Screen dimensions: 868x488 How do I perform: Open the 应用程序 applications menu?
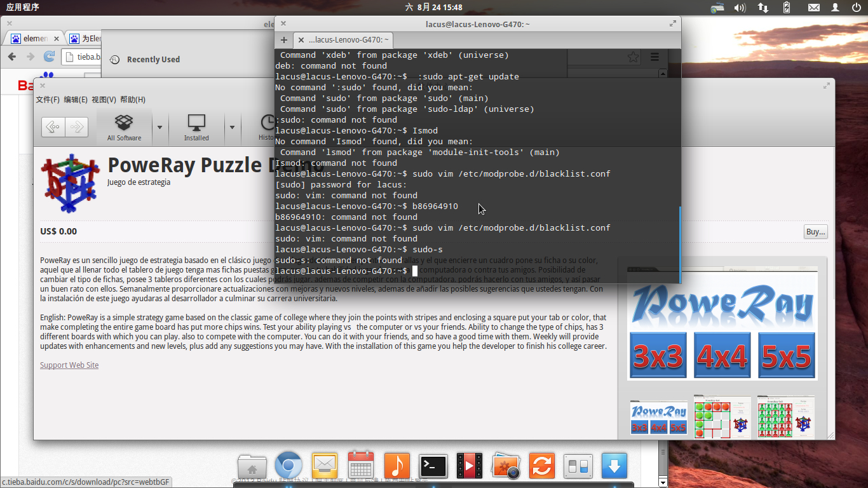pos(22,8)
